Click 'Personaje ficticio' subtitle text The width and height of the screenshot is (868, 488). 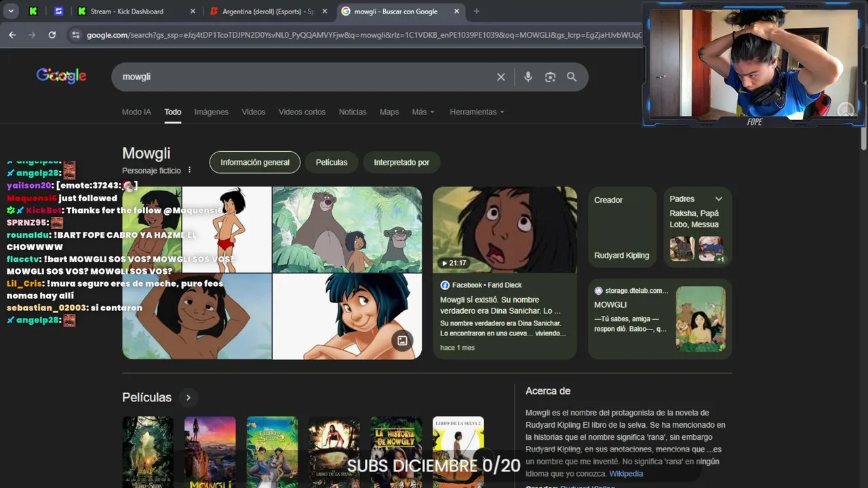(151, 171)
